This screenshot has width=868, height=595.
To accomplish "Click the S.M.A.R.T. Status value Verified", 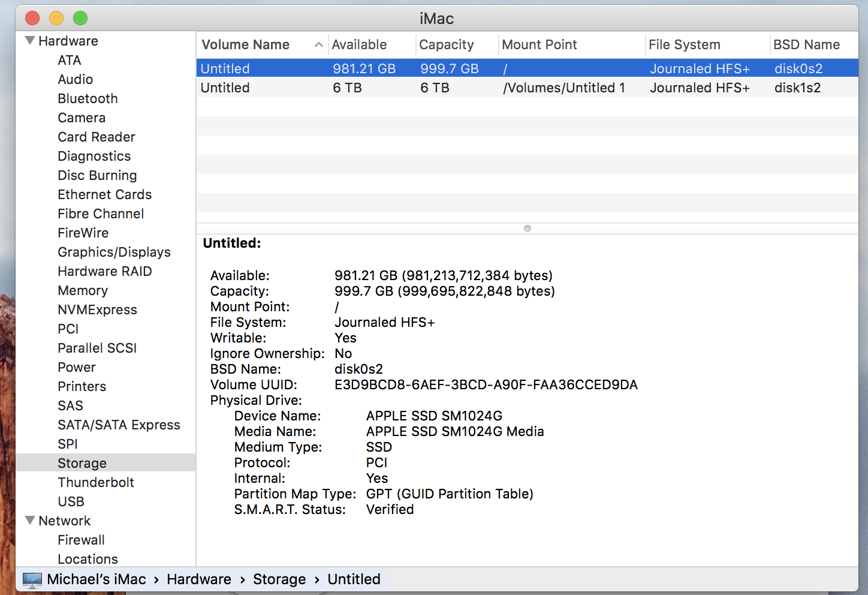I will 390,509.
